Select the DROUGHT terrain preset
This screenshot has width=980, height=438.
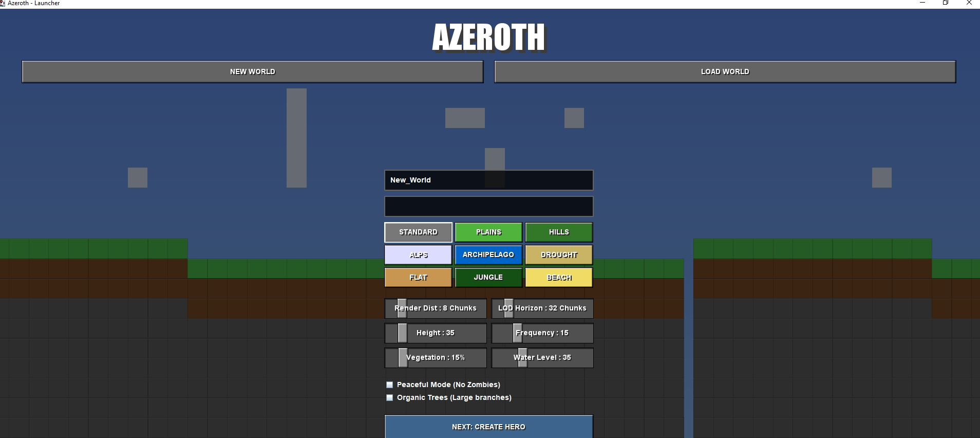(x=559, y=254)
